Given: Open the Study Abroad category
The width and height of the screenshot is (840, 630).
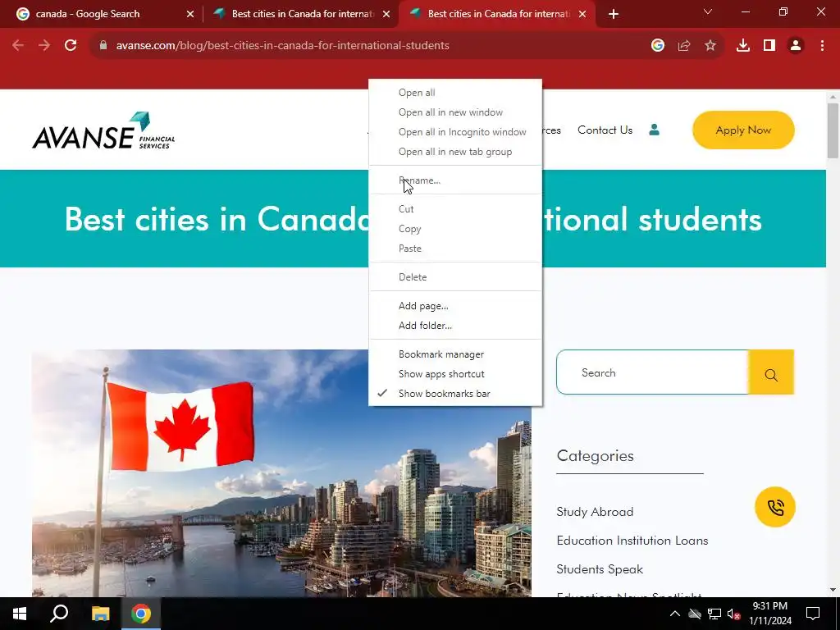Looking at the screenshot, I should coord(595,512).
